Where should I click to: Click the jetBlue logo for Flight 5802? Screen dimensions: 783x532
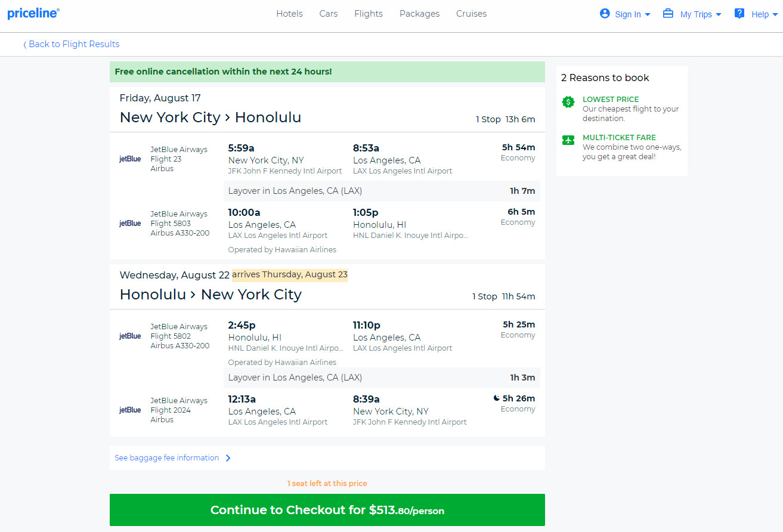click(130, 336)
